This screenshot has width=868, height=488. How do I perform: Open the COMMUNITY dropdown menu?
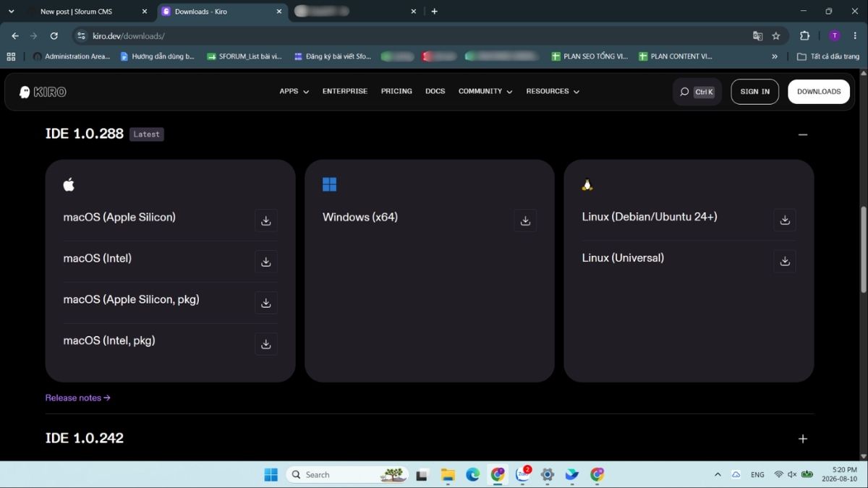point(485,91)
